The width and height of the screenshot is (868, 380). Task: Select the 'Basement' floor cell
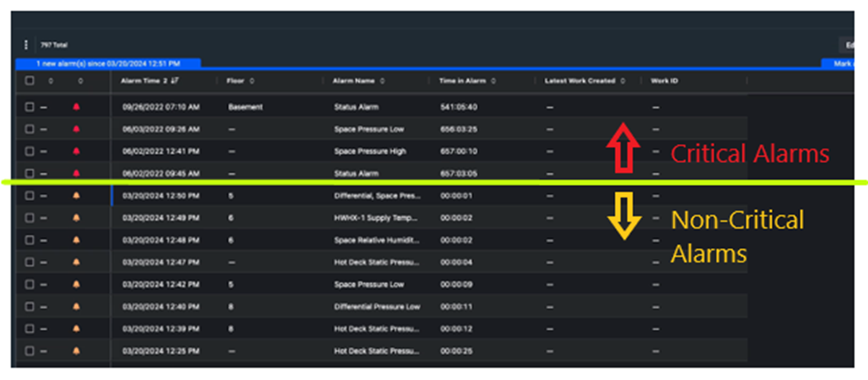pyautogui.click(x=245, y=108)
